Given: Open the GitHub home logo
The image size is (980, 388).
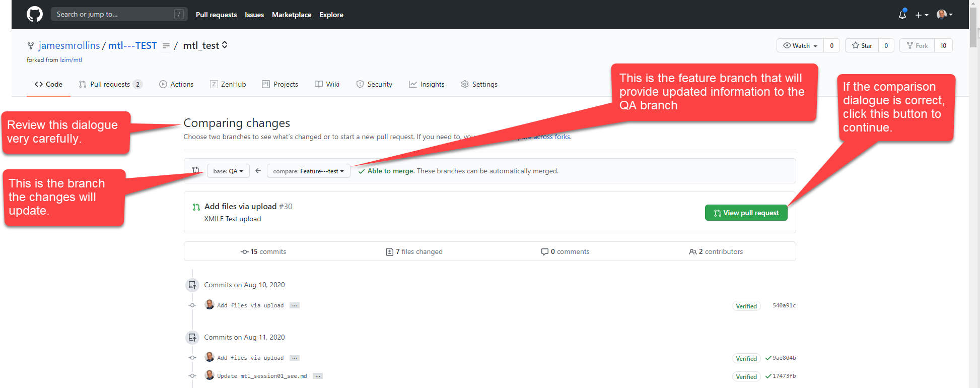Looking at the screenshot, I should [x=35, y=14].
